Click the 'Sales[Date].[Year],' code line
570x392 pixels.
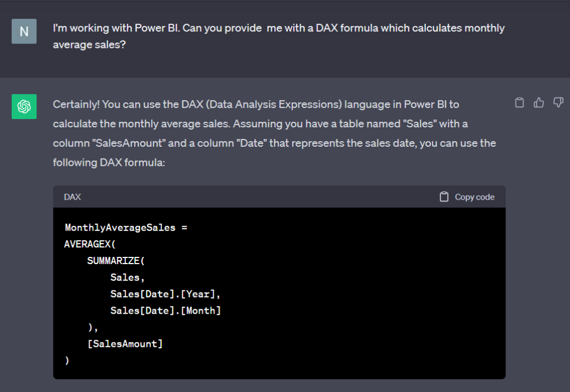pyautogui.click(x=165, y=294)
